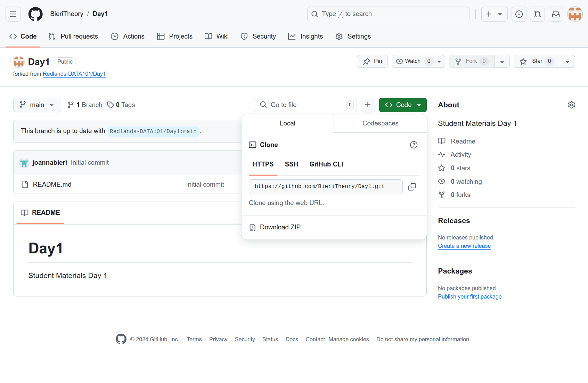Expand the star lists dropdown arrow
588x383 pixels.
pos(567,62)
